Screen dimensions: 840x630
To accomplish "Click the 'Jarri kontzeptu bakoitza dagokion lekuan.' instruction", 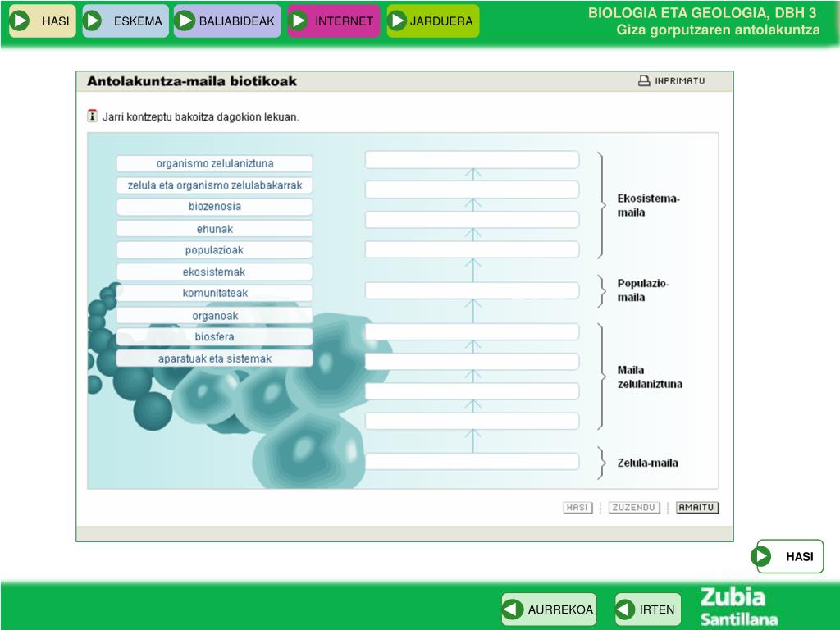I will [201, 116].
